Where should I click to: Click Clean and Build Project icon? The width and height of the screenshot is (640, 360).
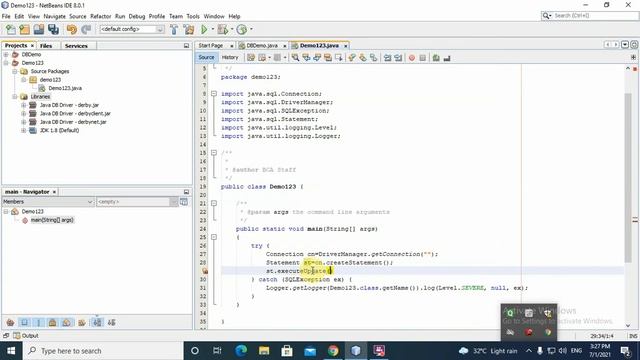(x=189, y=29)
